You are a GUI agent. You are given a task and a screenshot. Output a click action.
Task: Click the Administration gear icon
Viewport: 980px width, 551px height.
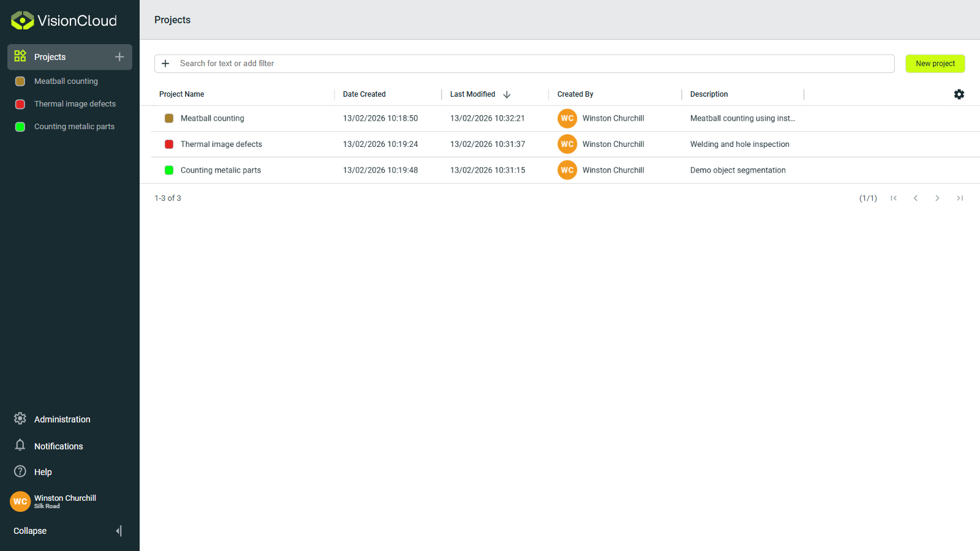[x=20, y=419]
